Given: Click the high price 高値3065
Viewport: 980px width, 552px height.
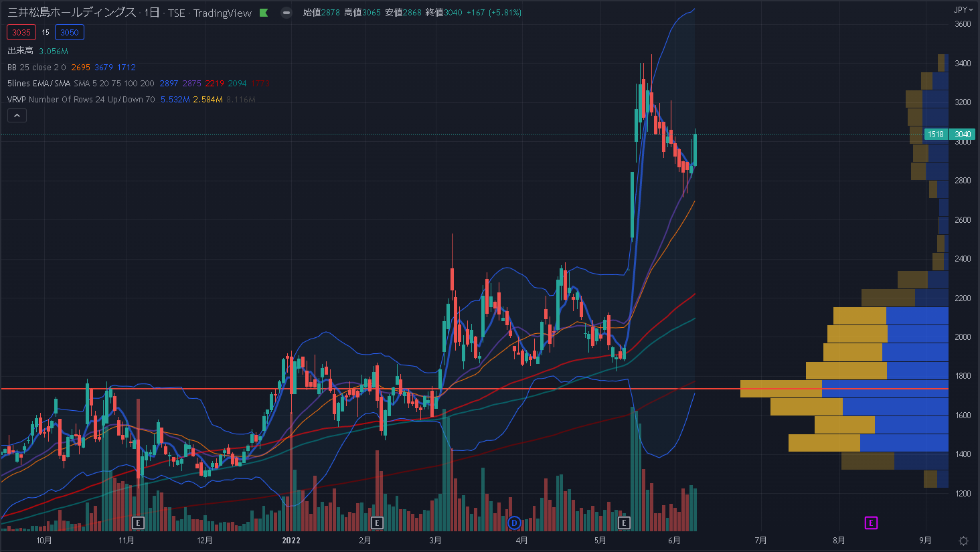Looking at the screenshot, I should click(x=362, y=13).
